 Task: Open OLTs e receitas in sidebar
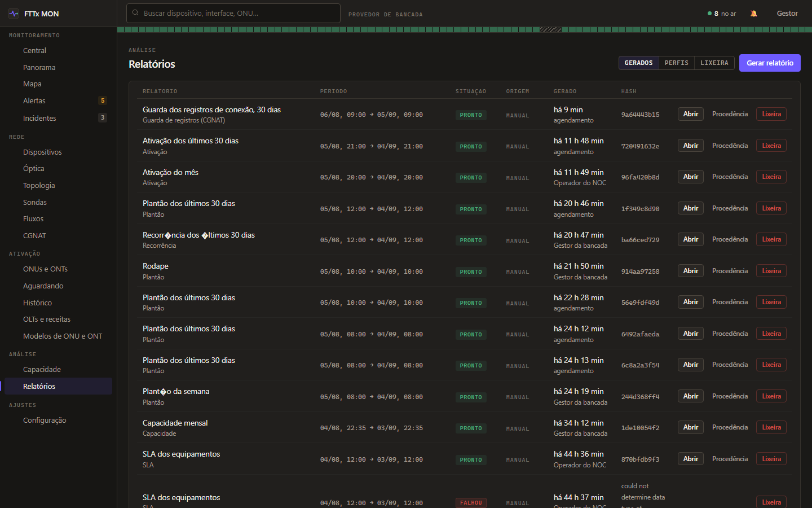(58, 319)
